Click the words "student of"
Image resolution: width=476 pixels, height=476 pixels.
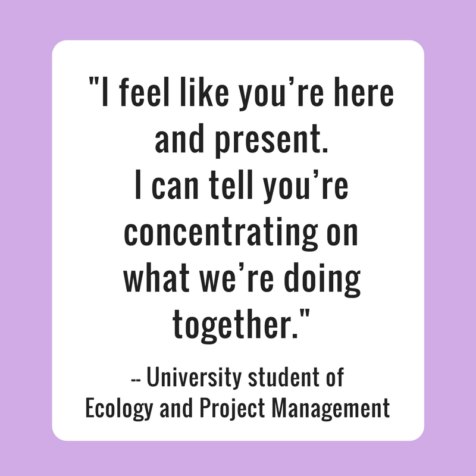296,377
